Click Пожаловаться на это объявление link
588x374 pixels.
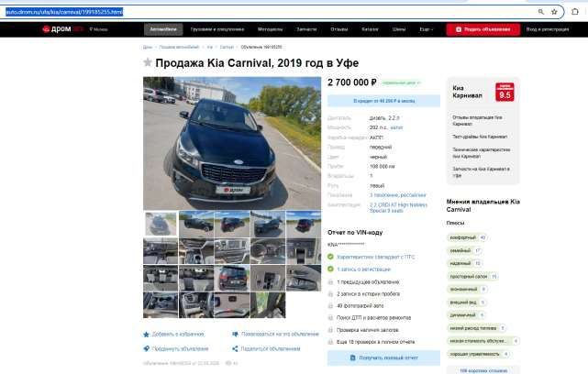[280, 334]
